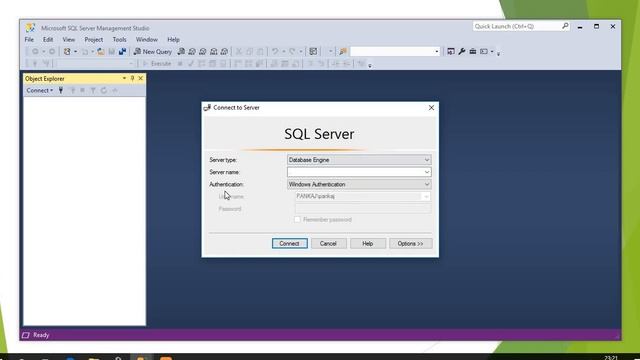Click the Help button in dialog
640x360 pixels.
point(367,243)
